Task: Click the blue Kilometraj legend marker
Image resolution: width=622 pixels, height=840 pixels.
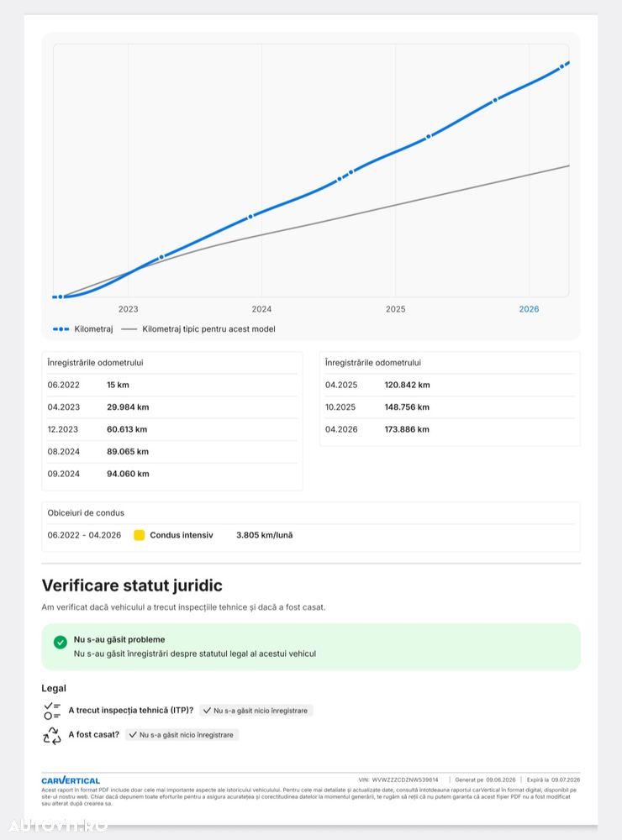Action: (61, 329)
